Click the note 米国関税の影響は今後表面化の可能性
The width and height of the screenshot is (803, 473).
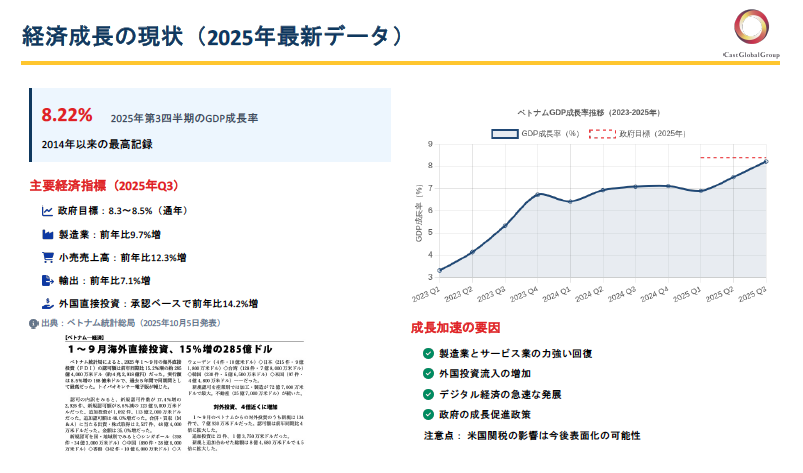pos(554,436)
